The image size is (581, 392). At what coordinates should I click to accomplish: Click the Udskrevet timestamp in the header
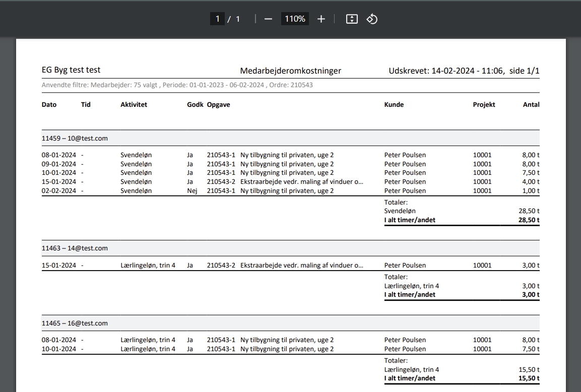click(x=464, y=71)
